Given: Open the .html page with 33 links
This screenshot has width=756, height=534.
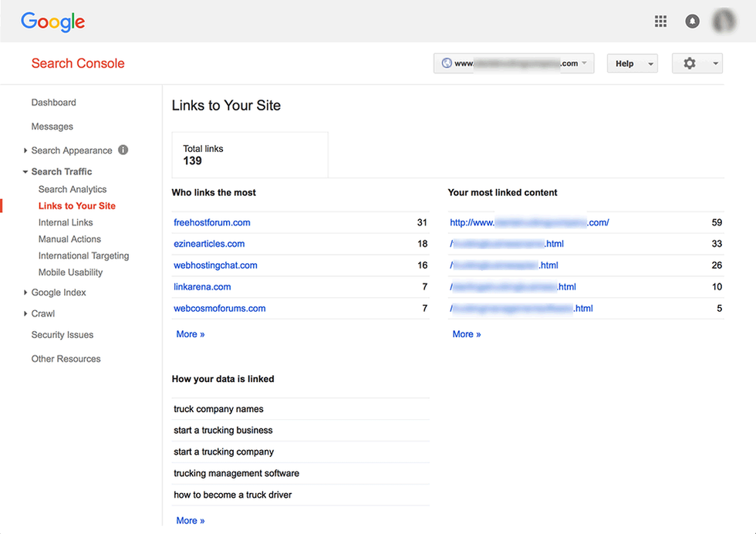Looking at the screenshot, I should [507, 244].
